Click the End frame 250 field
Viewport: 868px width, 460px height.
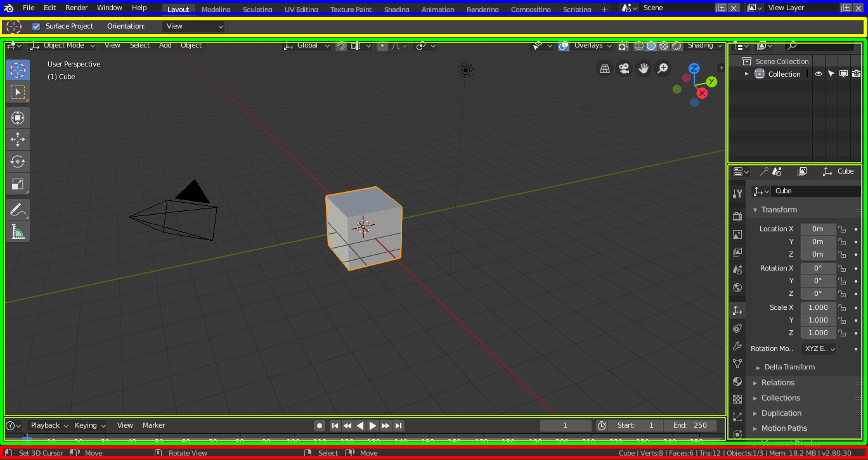point(691,426)
